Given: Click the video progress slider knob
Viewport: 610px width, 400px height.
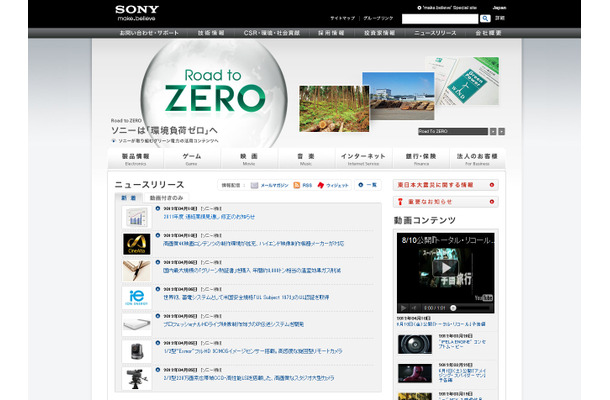Looking at the screenshot, I should [453, 308].
